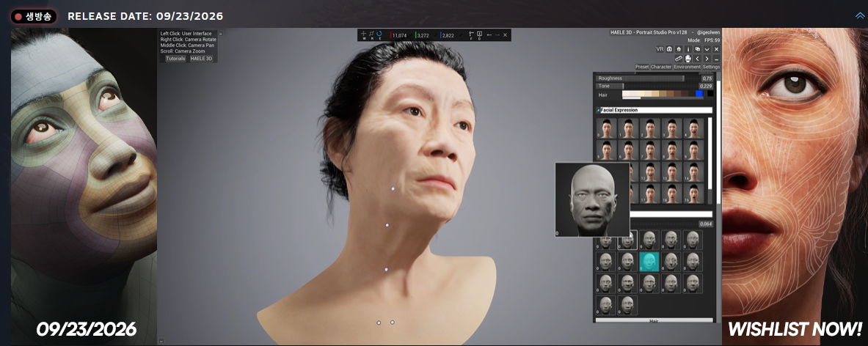Click the home reset view icon
Viewport: 868px width, 346px height.
point(679,49)
